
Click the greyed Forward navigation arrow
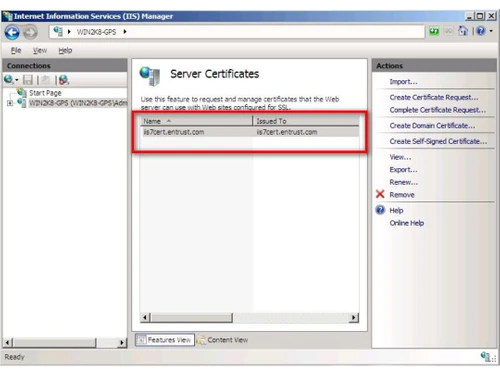pos(30,33)
